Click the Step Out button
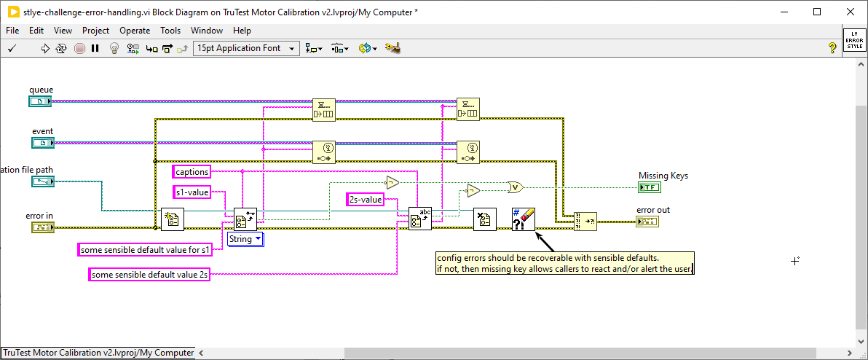868x360 pixels. (182, 49)
